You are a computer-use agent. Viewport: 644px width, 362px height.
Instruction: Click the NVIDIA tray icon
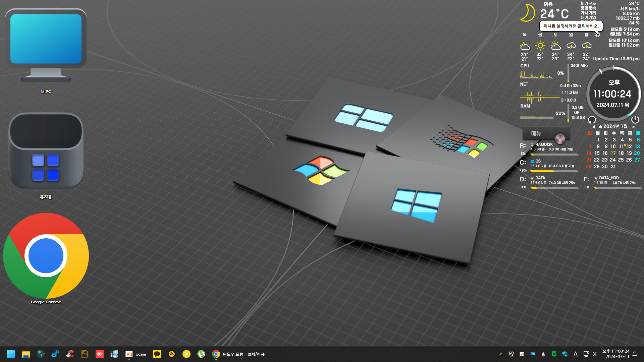[x=500, y=354]
